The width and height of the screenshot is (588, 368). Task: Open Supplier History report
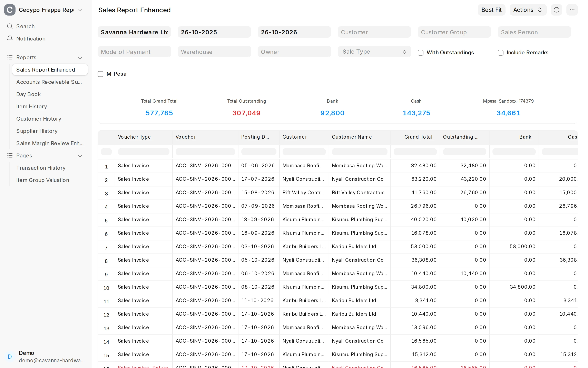tap(50, 131)
